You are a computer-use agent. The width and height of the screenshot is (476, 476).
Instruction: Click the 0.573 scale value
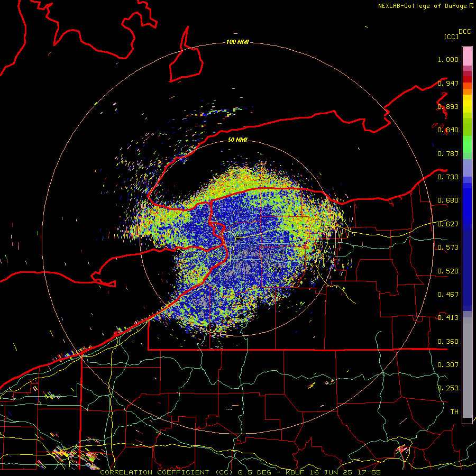[448, 248]
